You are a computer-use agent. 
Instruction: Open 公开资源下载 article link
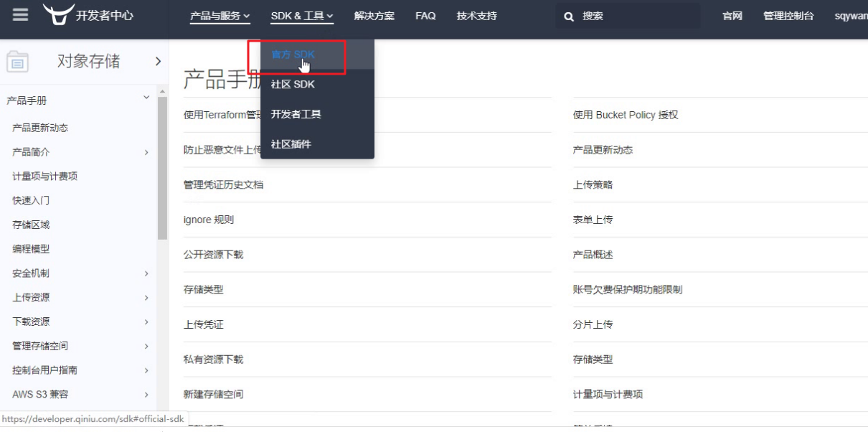tap(213, 255)
